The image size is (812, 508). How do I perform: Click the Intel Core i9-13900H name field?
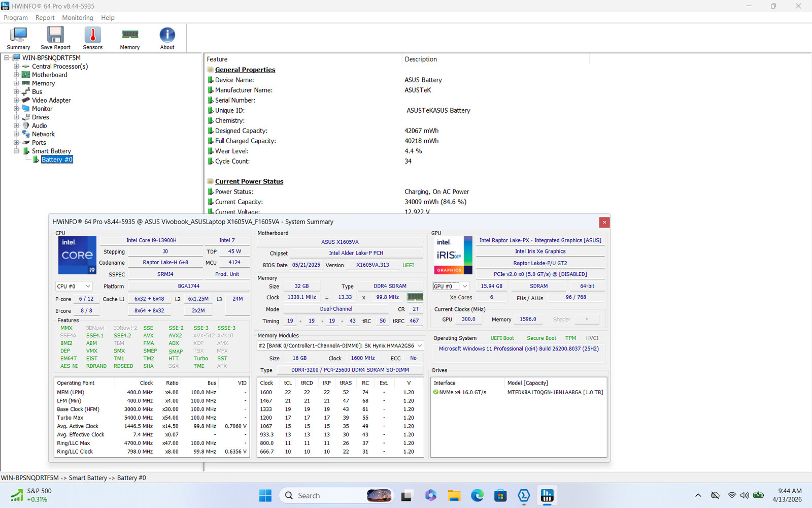tap(151, 240)
